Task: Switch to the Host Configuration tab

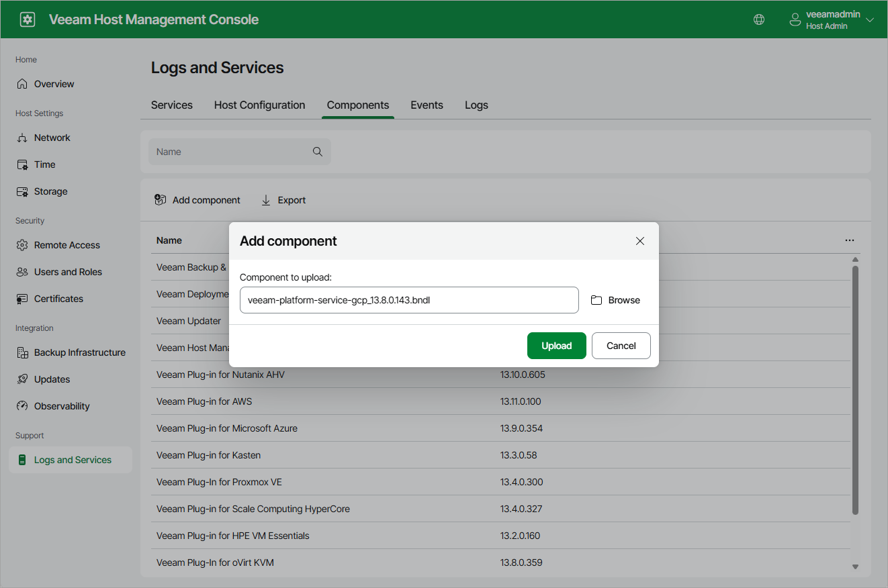Action: [260, 105]
